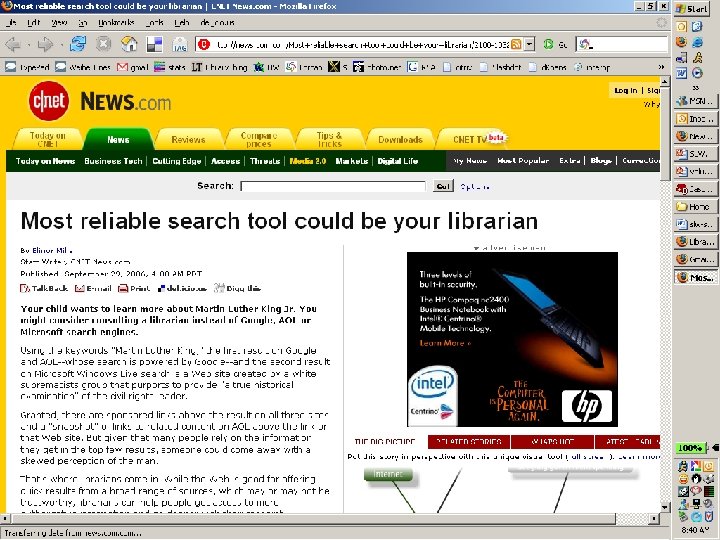Open the Gmail bookmark
Image resolution: width=720 pixels, height=540 pixels.
coord(133,67)
